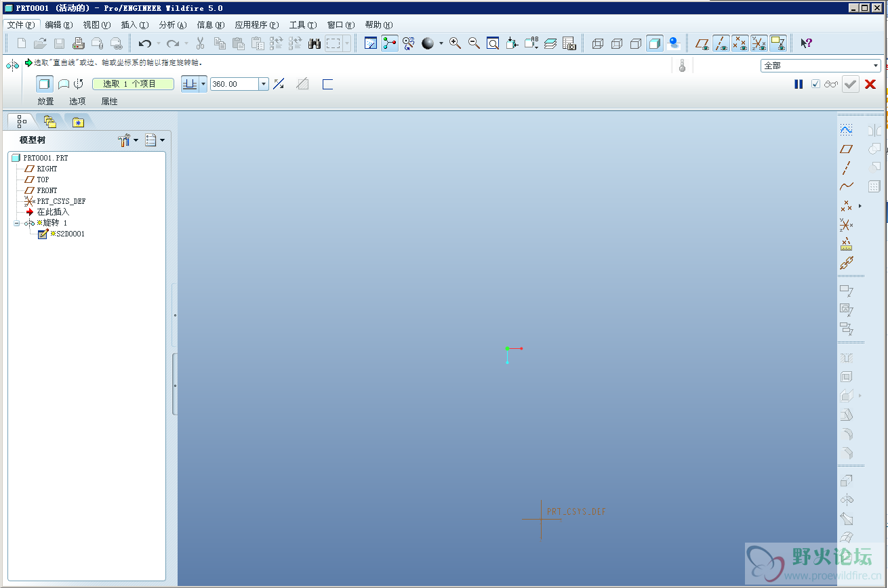This screenshot has width=888, height=588.
Task: Switch to the Favorites tab
Action: coord(79,122)
